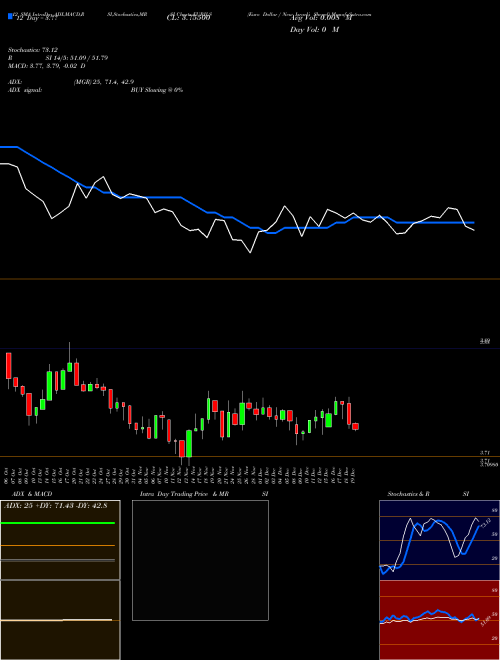Image resolution: width=500 pixels, height=660 pixels.
Task: Click the empty Intra Day Trading chart box
Action: [200, 560]
